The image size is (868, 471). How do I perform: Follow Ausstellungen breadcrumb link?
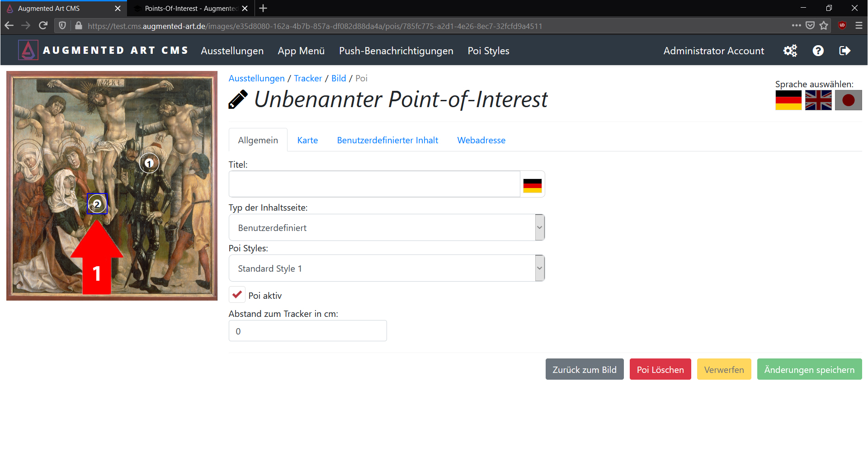(257, 78)
